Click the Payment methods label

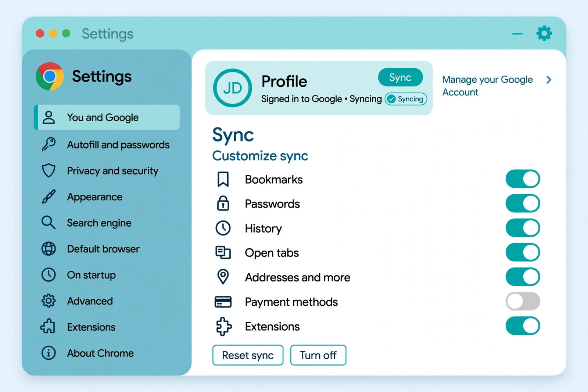click(x=291, y=302)
